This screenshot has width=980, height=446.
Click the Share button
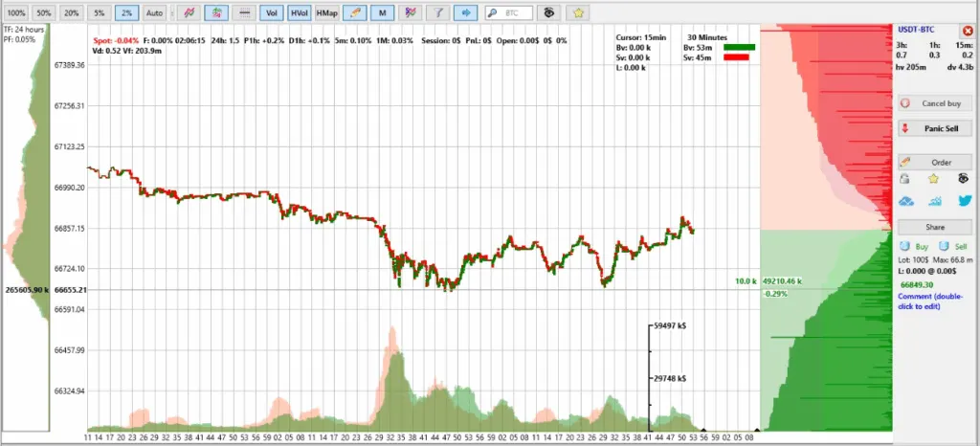935,228
